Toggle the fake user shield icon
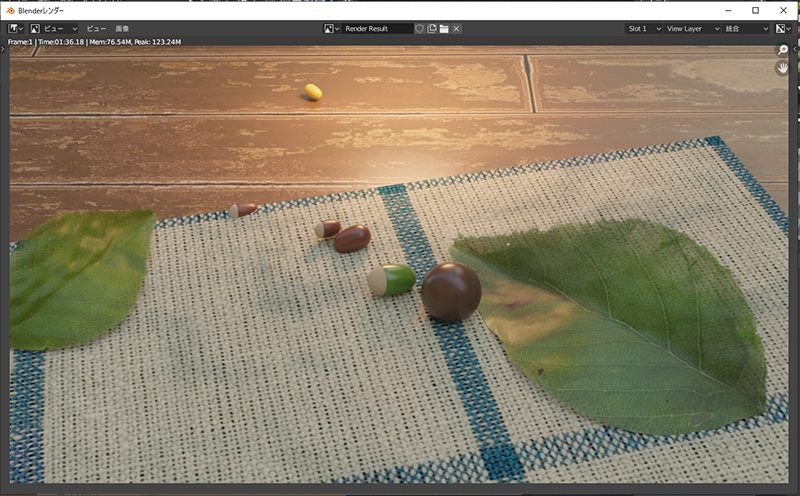 click(419, 29)
